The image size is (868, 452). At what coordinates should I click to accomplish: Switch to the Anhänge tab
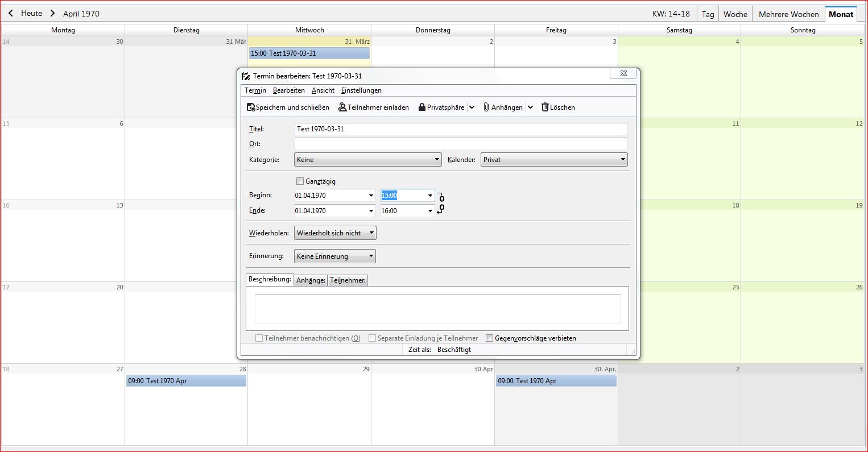[x=311, y=280]
